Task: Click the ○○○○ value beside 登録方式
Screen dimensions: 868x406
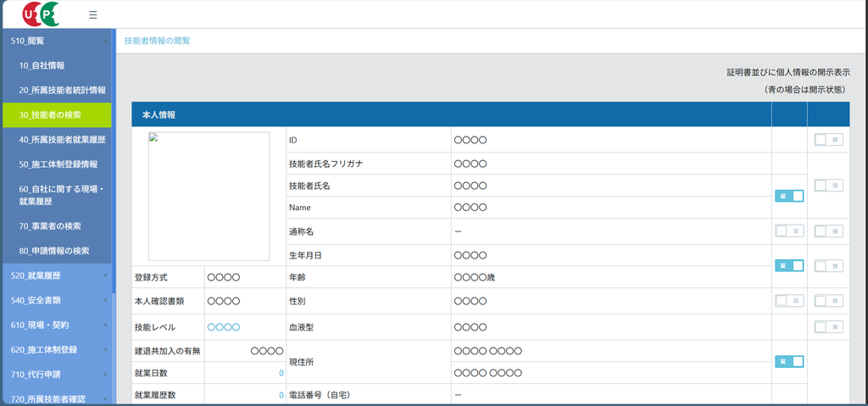Action: tap(224, 277)
